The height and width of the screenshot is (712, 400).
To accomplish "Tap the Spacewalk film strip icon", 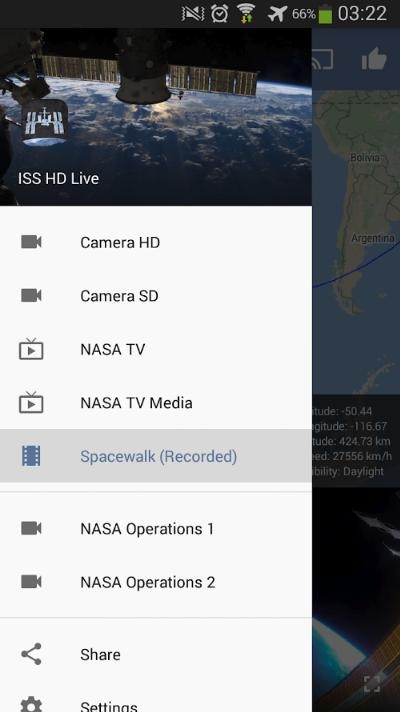I will [x=31, y=456].
